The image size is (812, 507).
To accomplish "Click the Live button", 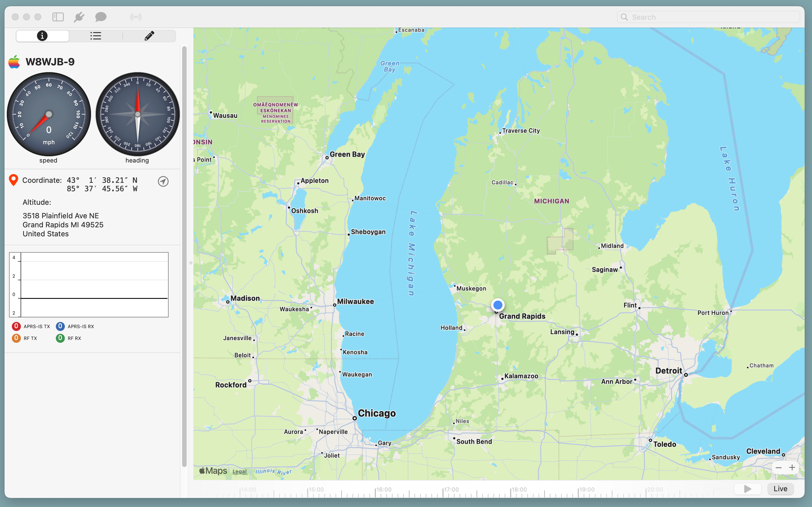I will [x=780, y=489].
